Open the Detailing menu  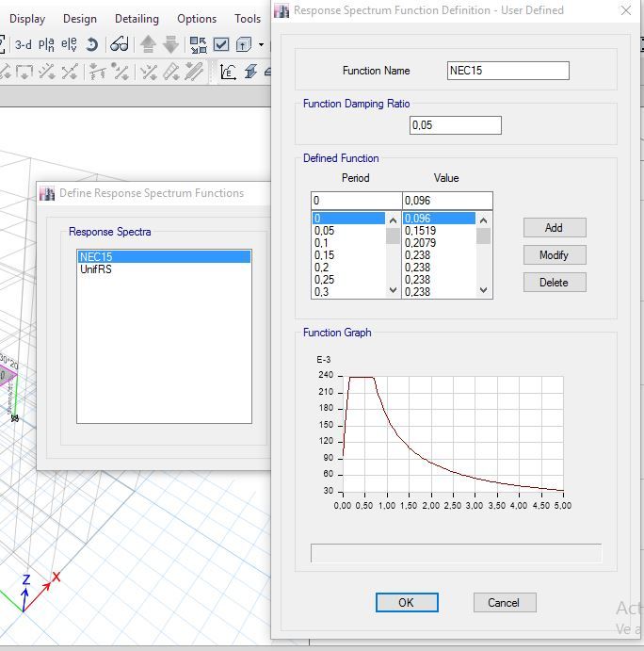click(x=137, y=18)
